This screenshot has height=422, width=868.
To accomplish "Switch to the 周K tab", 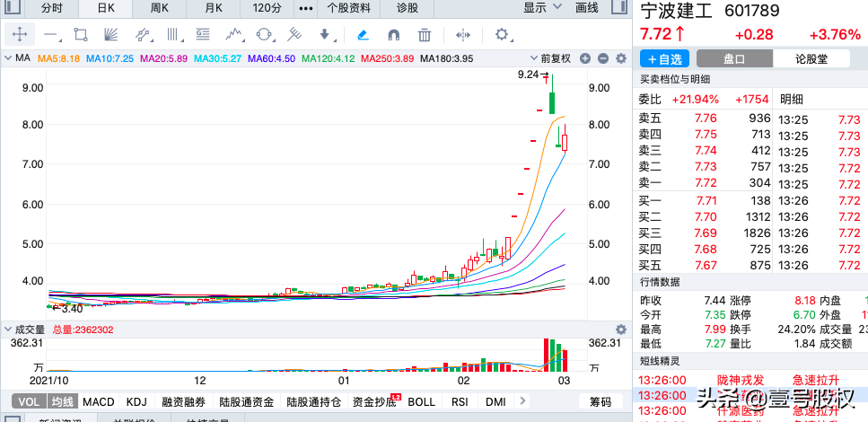I will click(160, 8).
